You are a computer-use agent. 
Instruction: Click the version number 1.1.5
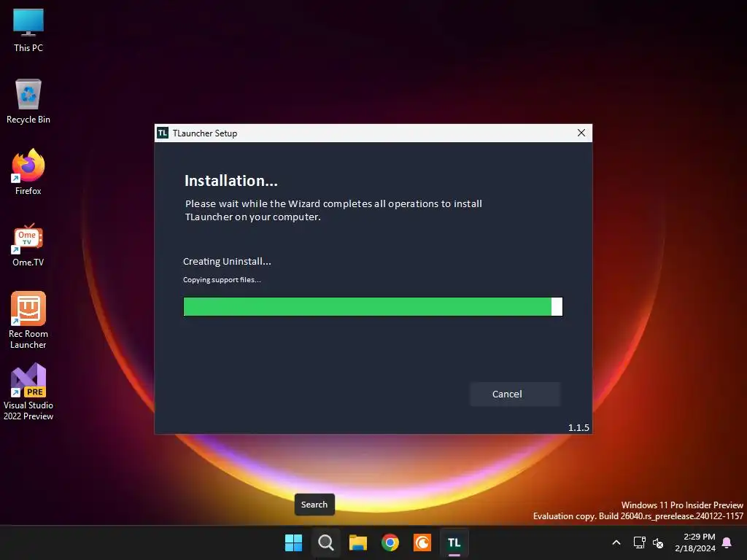click(578, 427)
